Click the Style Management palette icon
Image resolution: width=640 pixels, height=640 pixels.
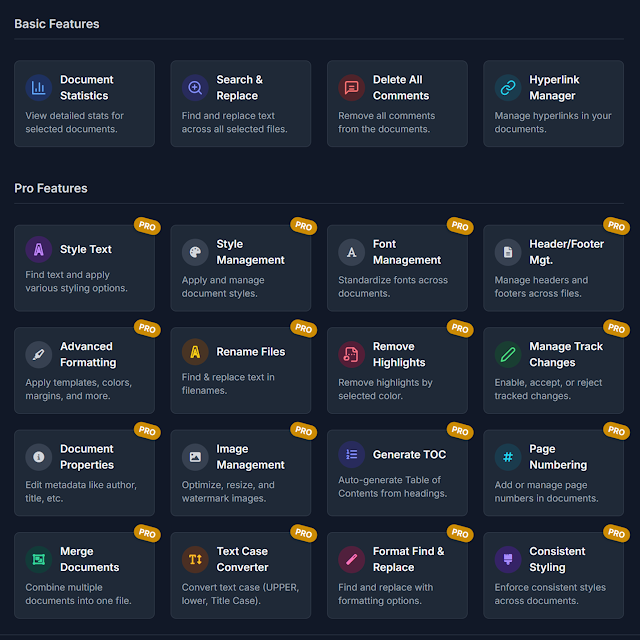pyautogui.click(x=195, y=252)
